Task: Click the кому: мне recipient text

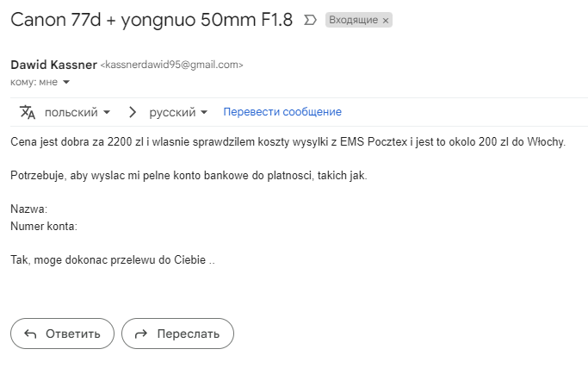Action: pyautogui.click(x=34, y=82)
